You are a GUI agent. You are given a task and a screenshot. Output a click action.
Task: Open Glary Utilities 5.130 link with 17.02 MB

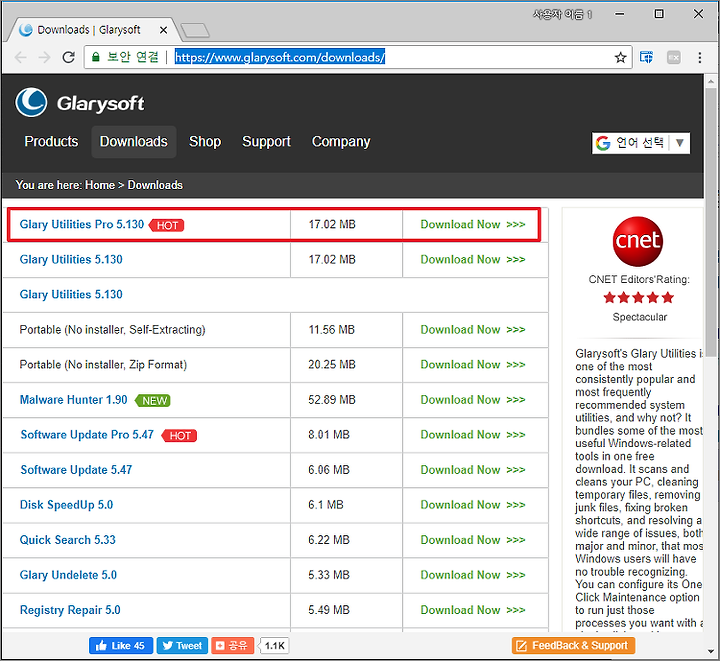[71, 260]
